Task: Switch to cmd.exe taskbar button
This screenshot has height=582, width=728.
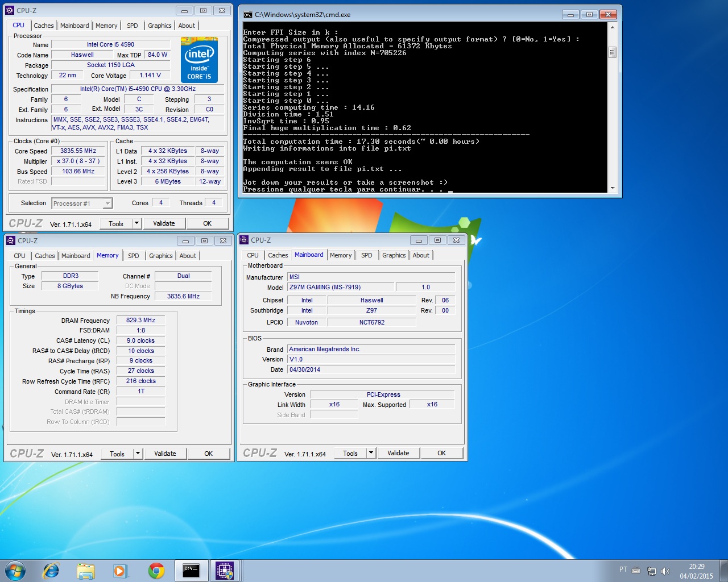Action: tap(191, 570)
